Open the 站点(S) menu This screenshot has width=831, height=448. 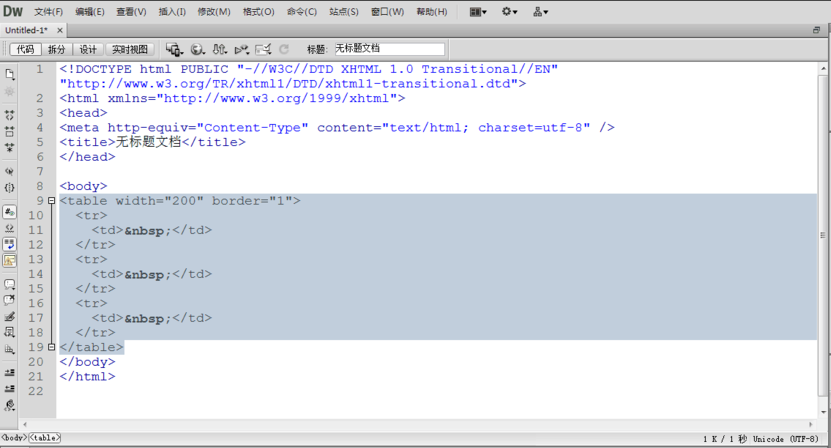coord(344,12)
